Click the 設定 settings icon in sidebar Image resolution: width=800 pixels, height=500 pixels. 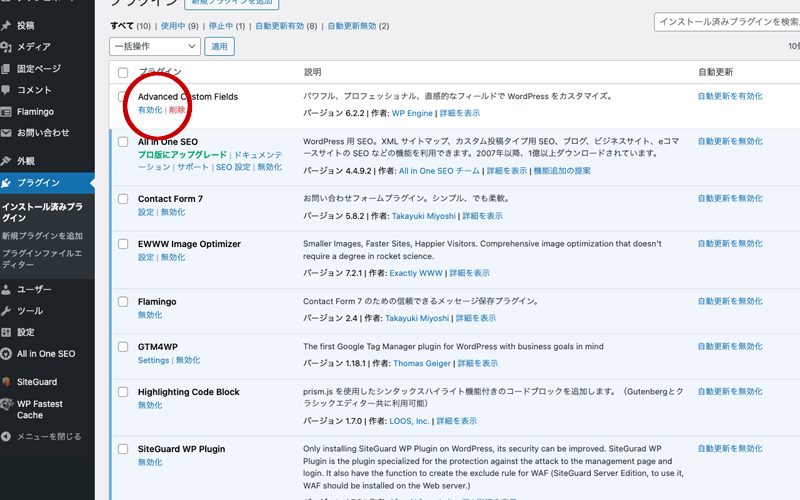6,333
